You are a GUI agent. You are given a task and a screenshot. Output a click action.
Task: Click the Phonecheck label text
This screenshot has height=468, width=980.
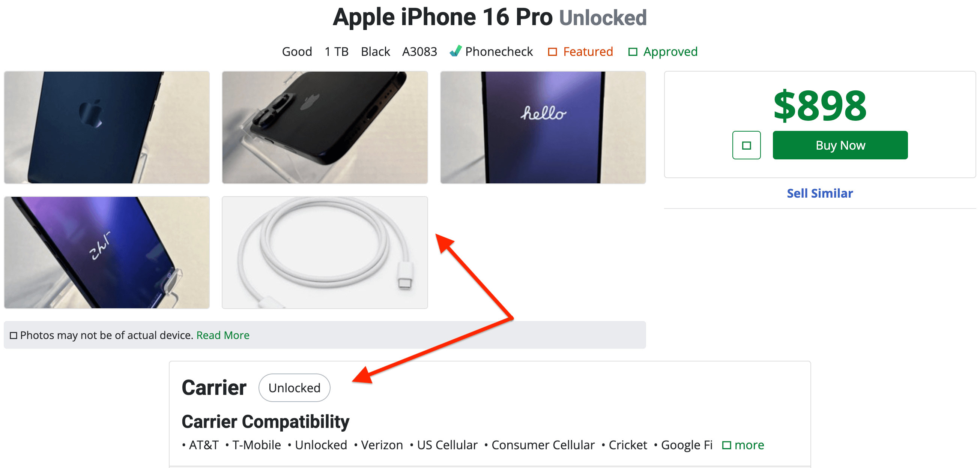click(x=499, y=52)
